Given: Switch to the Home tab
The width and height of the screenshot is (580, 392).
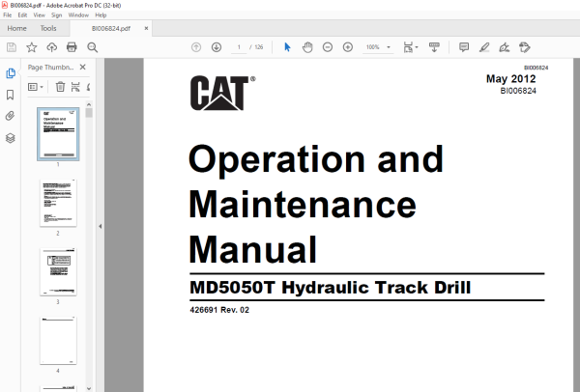Looking at the screenshot, I should (x=16, y=28).
